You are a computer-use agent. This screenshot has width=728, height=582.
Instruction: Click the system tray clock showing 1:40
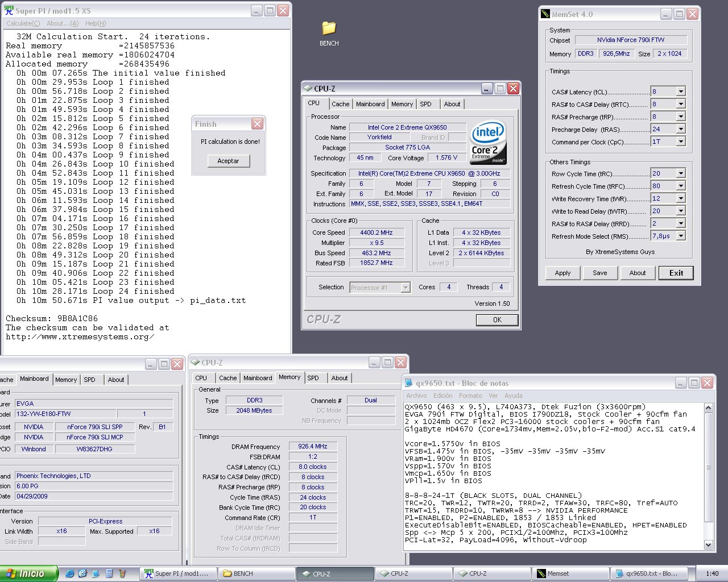[x=712, y=573]
